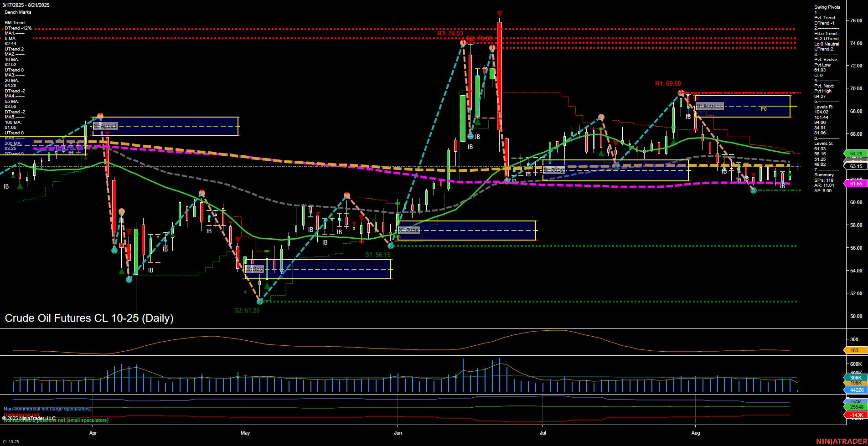Select the CL 10-25 tab at bottom left
Image resolution: width=868 pixels, height=446 pixels.
[10, 441]
